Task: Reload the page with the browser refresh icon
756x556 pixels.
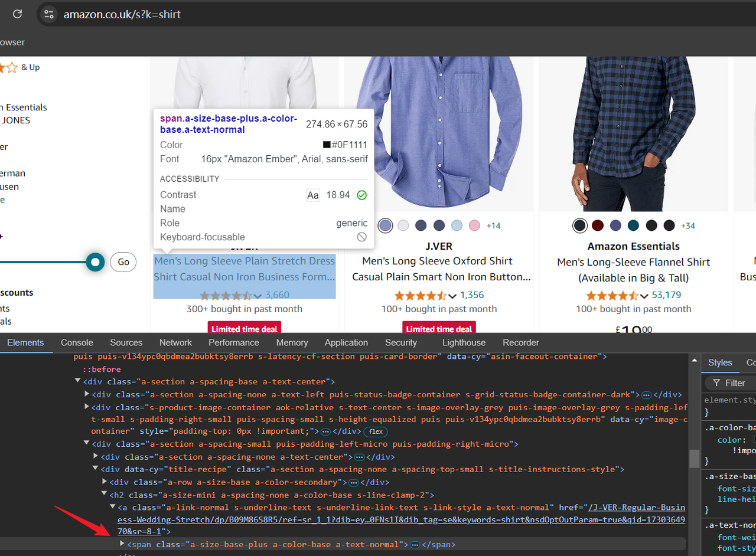Action: click(x=18, y=14)
